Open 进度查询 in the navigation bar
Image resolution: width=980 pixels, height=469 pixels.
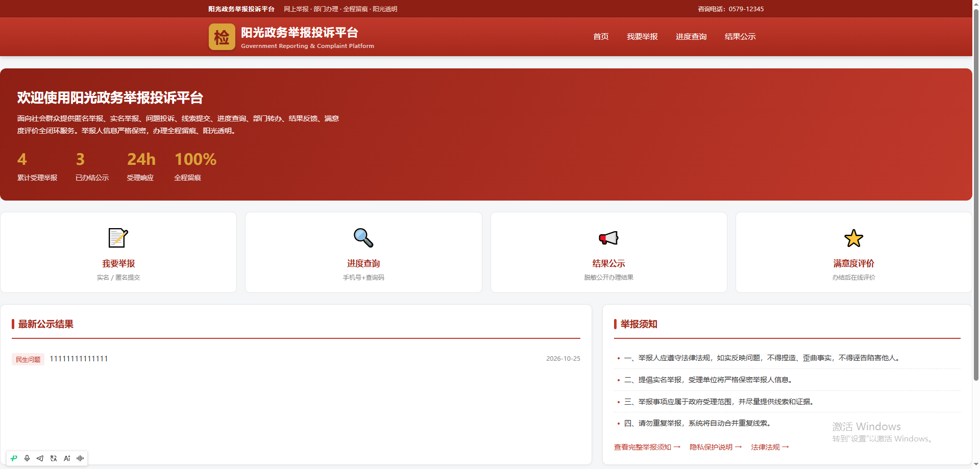691,37
